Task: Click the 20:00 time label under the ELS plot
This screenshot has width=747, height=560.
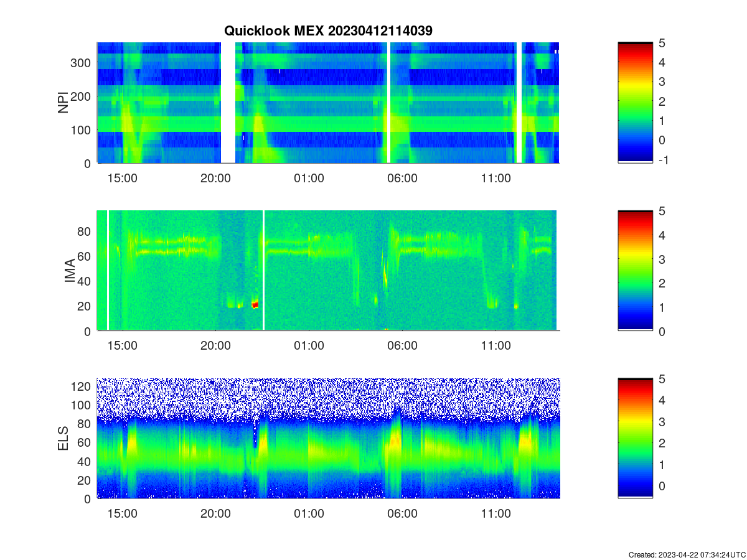Action: tap(216, 514)
